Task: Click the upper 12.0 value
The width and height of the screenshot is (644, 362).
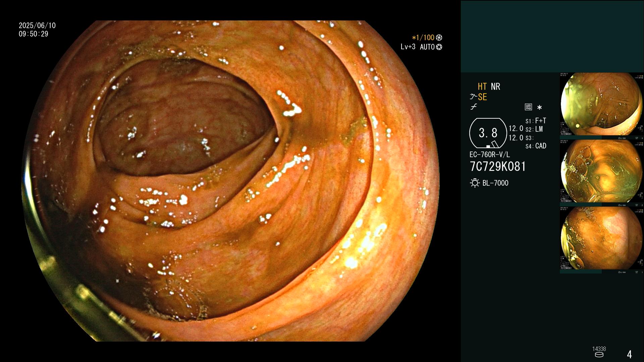Action: coord(516,128)
